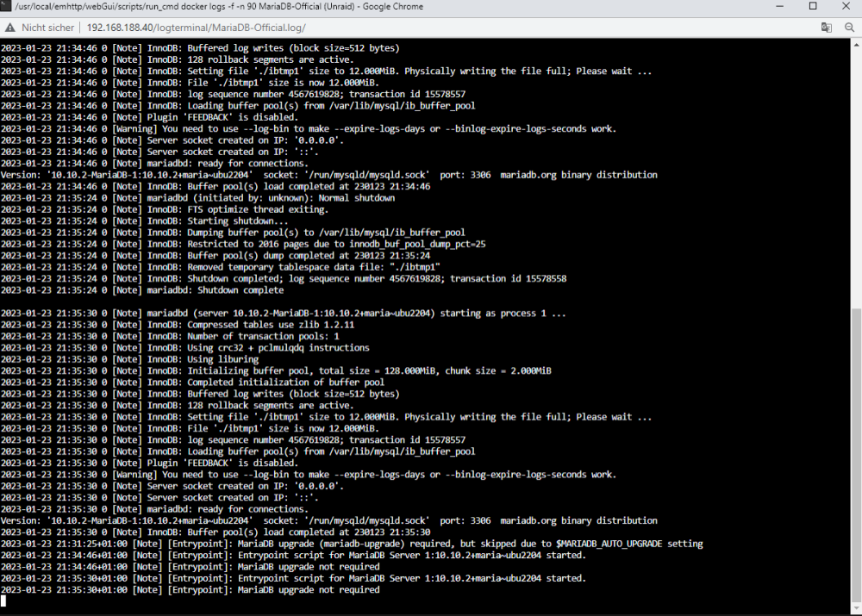Click the 'Nicht sicher' security warning icon
The image size is (862, 616).
click(x=9, y=28)
